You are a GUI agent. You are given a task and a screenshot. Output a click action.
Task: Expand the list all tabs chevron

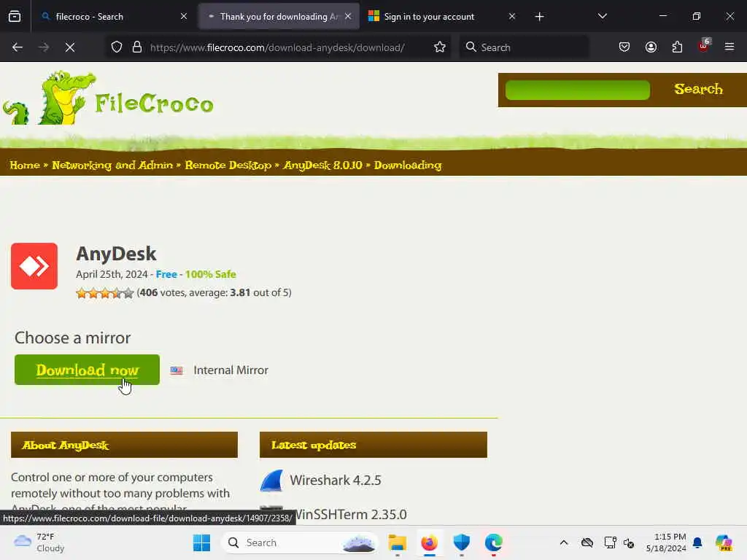602,16
